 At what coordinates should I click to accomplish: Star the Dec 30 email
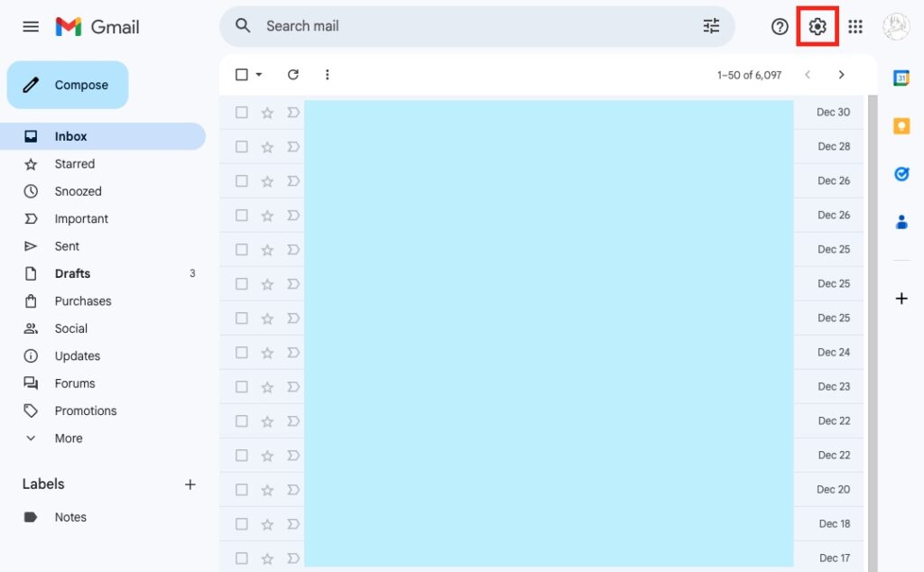coord(267,113)
